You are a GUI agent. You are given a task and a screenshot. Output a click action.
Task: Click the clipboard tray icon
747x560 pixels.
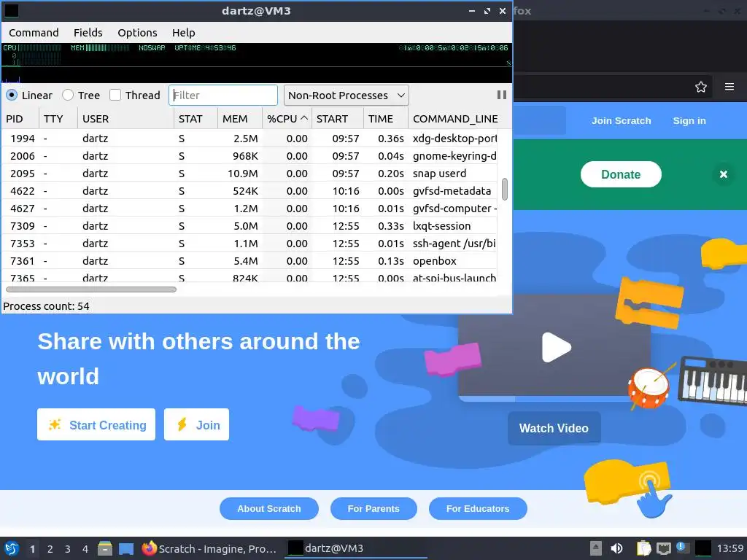tap(643, 548)
